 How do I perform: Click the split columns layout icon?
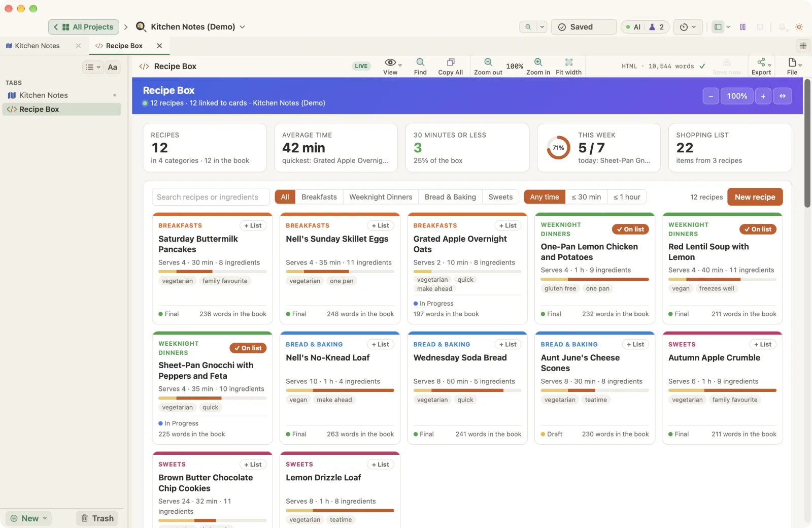coord(742,27)
